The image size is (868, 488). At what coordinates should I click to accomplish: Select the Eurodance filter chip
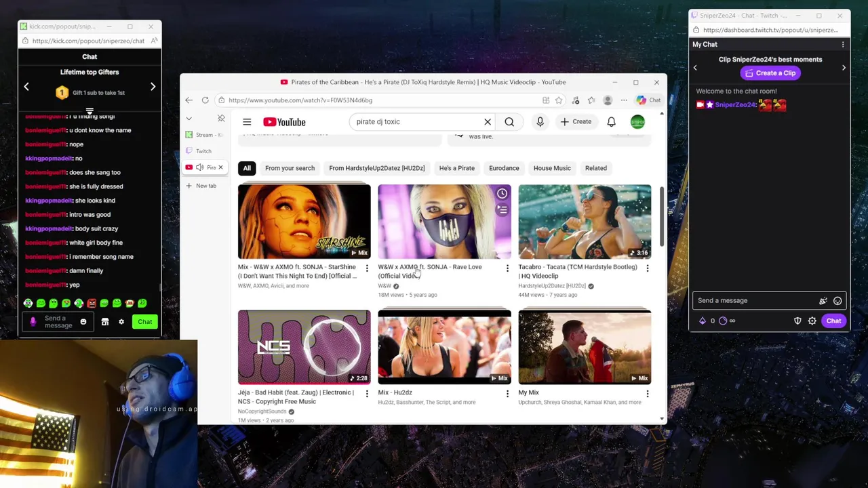(504, 168)
